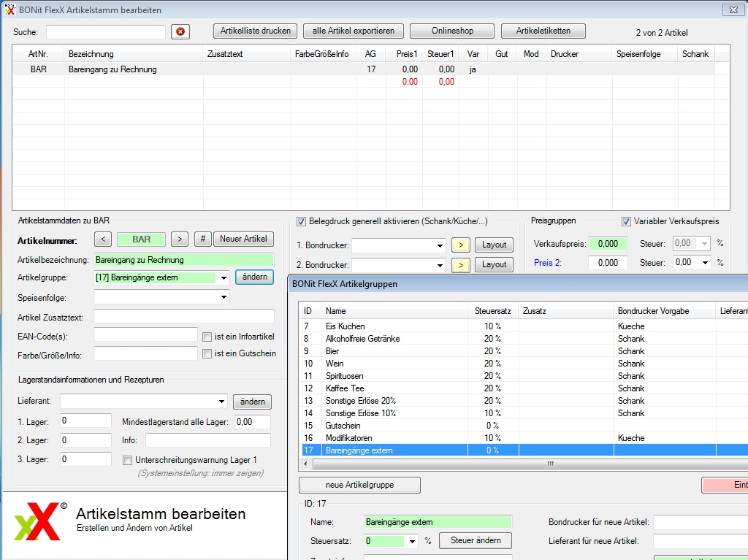
Task: Click the neue Artikelgruppe button
Action: pos(359,485)
